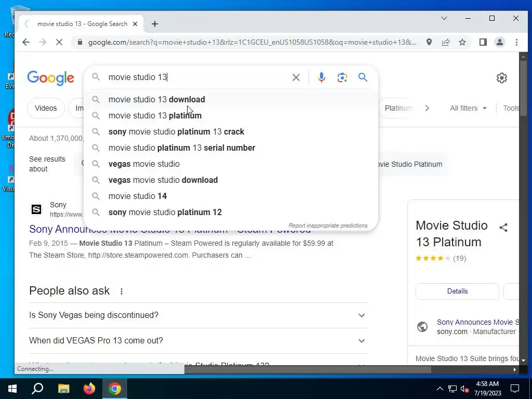Close the movie studio 13 tab
Image resolution: width=532 pixels, height=399 pixels.
(x=135, y=24)
